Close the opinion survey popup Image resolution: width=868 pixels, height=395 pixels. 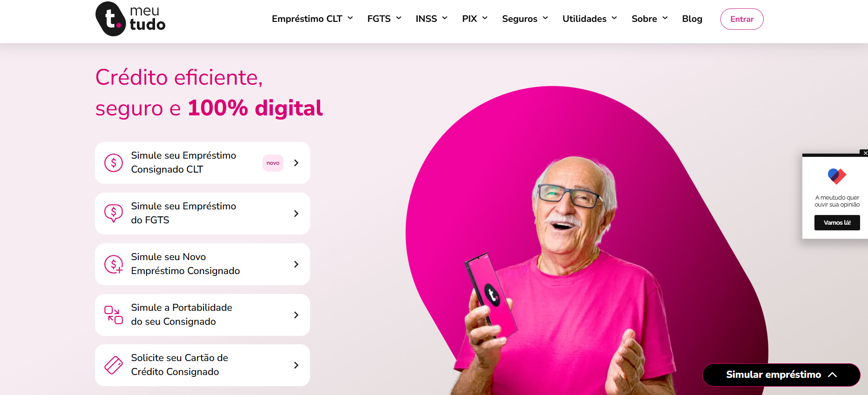point(865,153)
